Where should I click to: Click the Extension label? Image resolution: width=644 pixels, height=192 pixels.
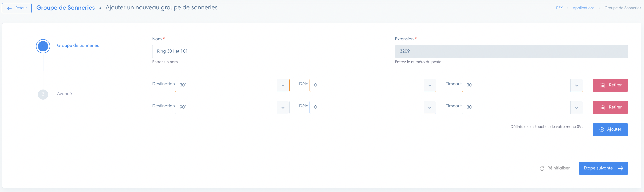(404, 39)
